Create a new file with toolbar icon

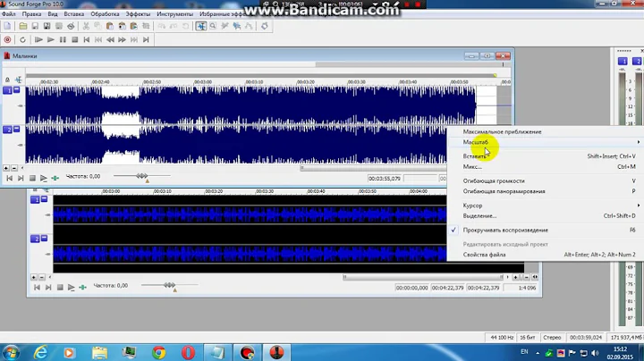pos(7,26)
